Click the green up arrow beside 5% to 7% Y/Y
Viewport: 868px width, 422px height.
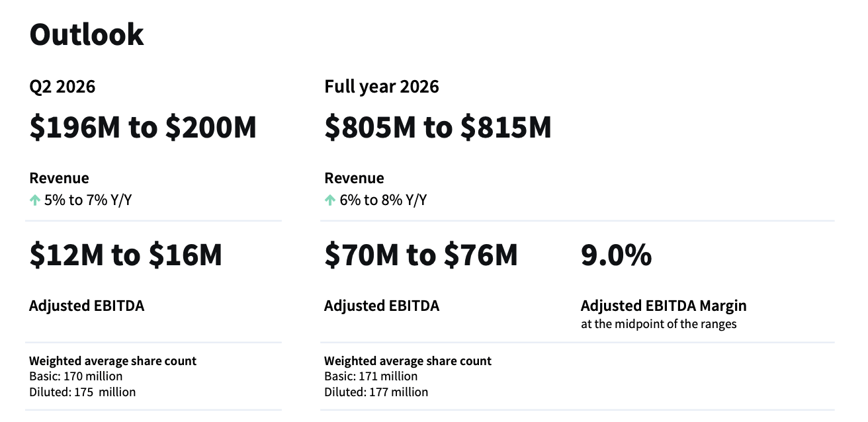(35, 200)
